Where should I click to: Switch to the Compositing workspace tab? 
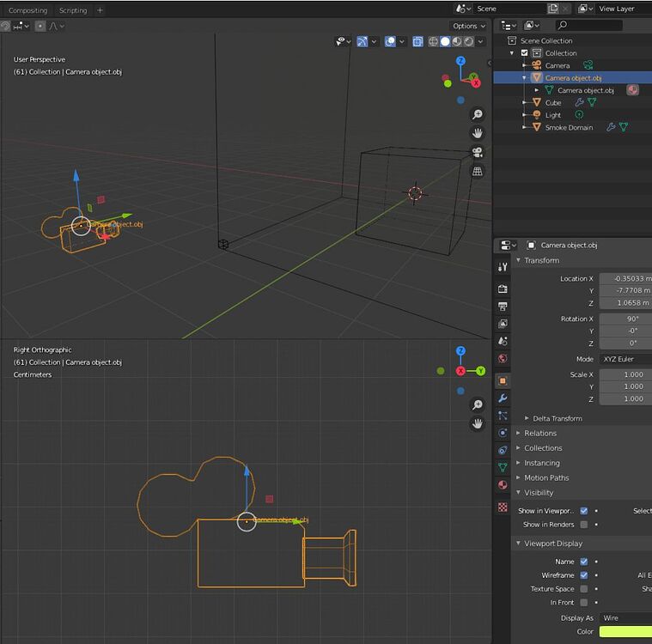27,10
